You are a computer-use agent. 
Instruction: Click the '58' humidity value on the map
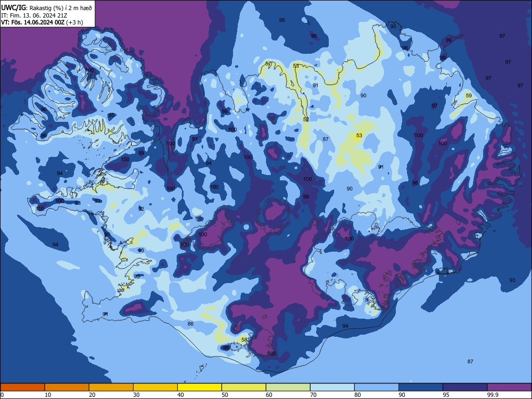click(x=244, y=339)
